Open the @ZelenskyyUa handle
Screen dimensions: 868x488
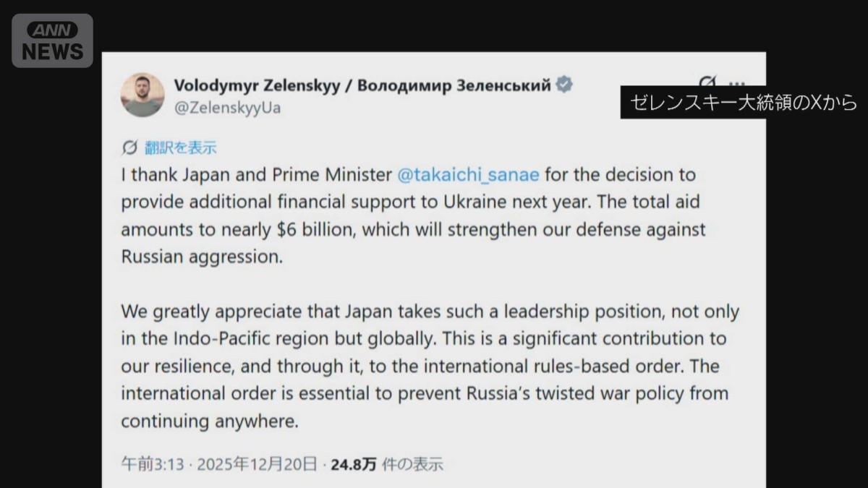227,108
